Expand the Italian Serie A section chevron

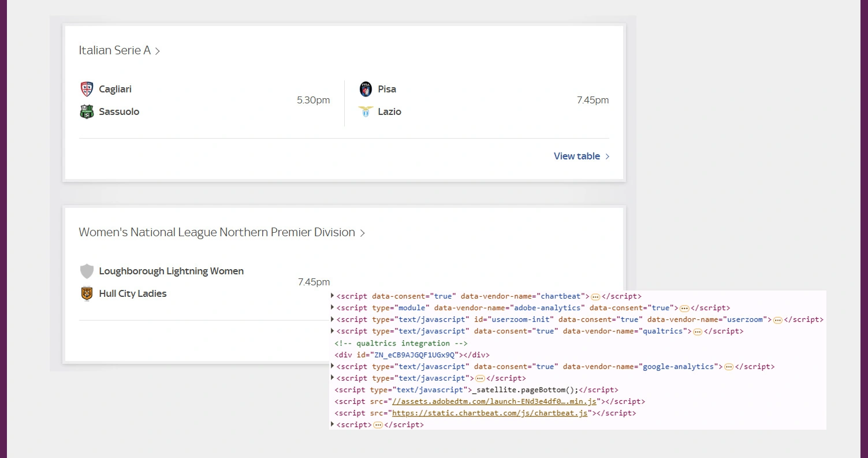(157, 51)
